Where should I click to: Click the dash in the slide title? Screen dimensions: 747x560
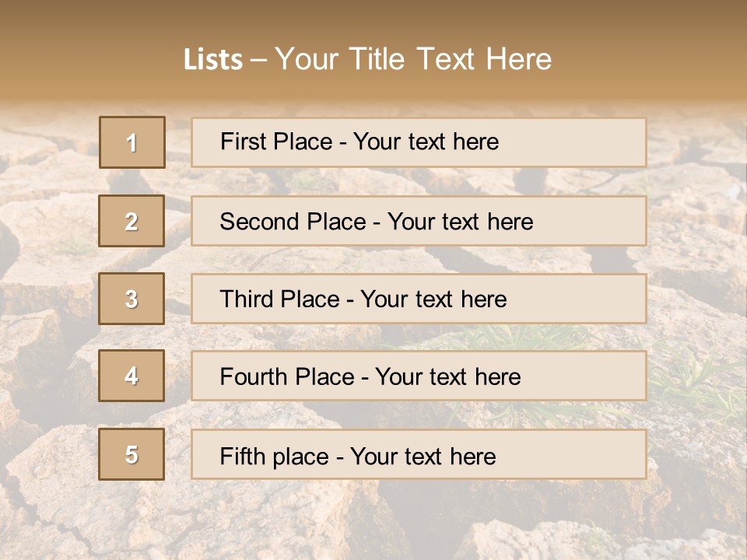click(x=258, y=61)
